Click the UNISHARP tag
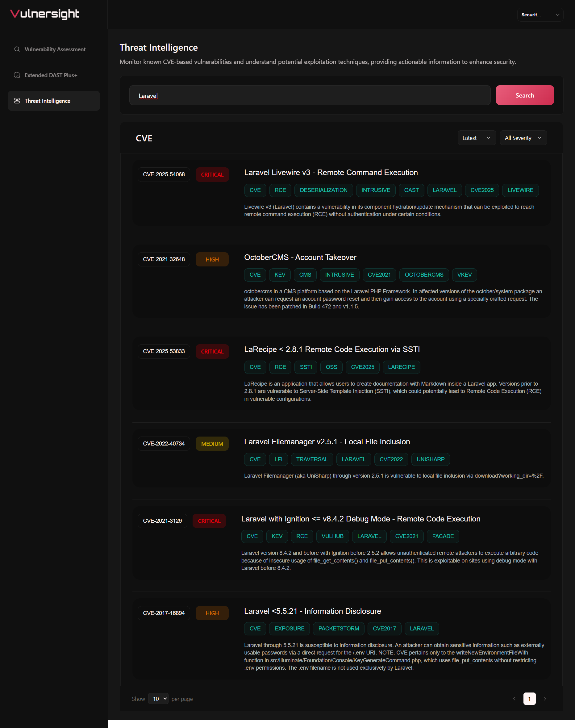 pos(430,459)
